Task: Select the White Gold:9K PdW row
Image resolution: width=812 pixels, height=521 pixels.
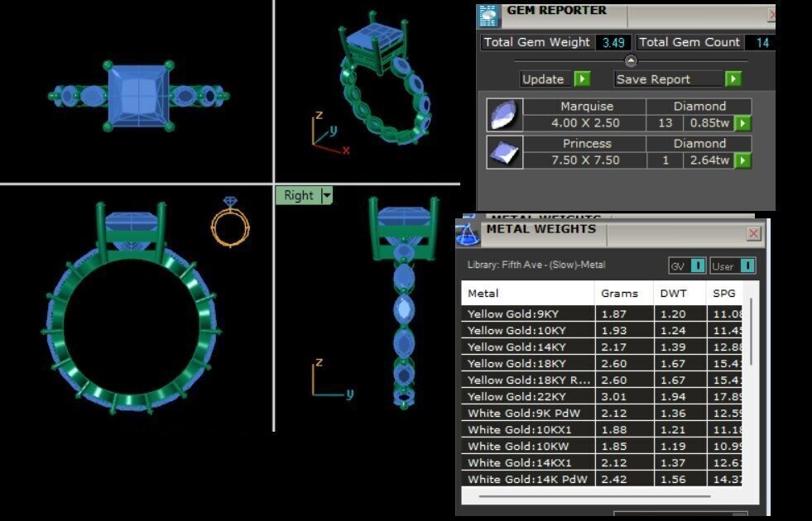Action: pyautogui.click(x=602, y=413)
